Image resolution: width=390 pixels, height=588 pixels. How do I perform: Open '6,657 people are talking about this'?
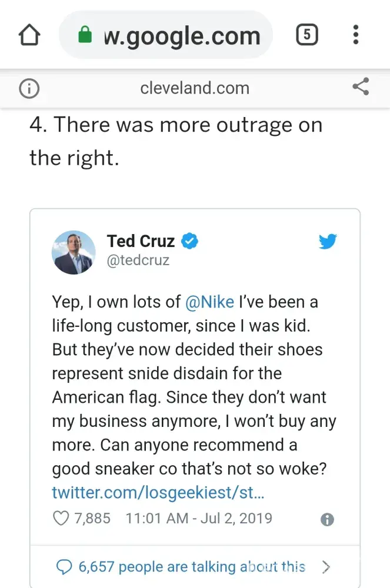pos(192,567)
